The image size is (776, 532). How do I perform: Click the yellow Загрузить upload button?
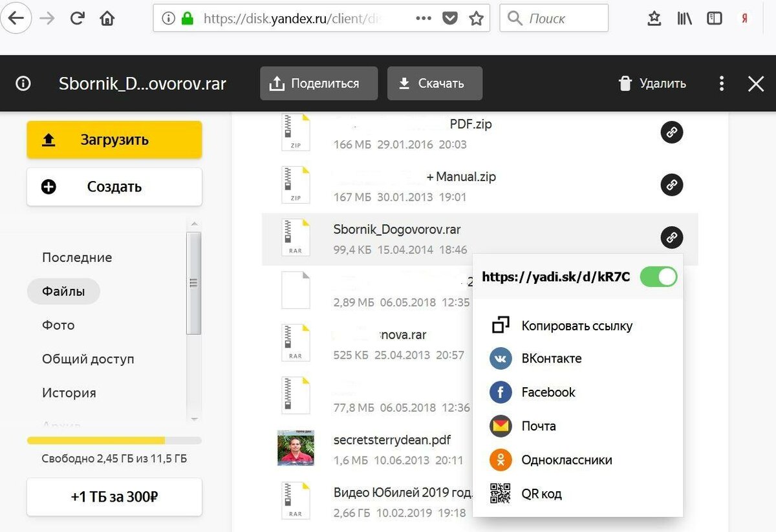[x=114, y=140]
